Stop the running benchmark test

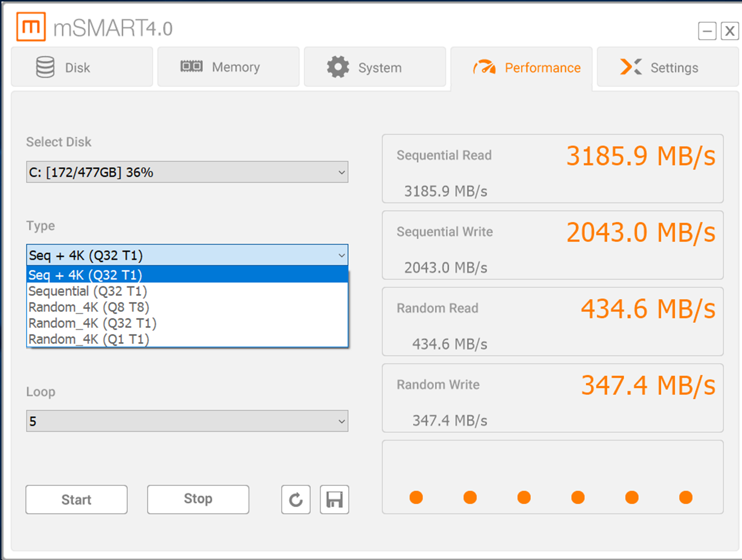tap(198, 499)
